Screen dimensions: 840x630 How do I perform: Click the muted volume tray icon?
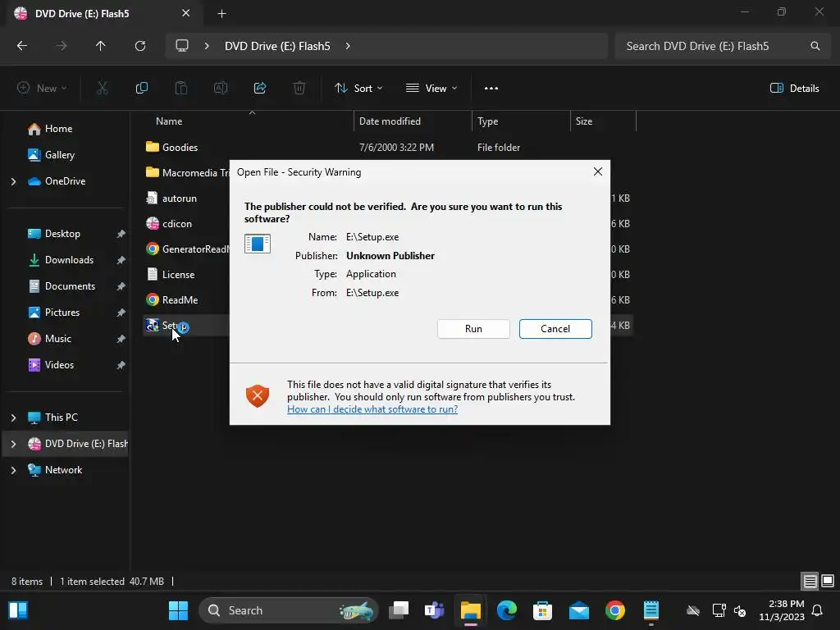740,610
